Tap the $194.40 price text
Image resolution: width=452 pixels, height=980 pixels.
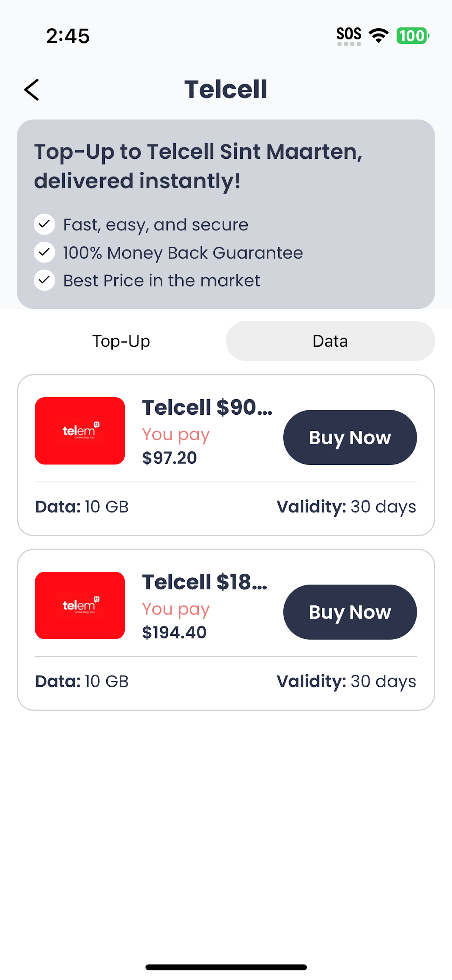coord(174,632)
